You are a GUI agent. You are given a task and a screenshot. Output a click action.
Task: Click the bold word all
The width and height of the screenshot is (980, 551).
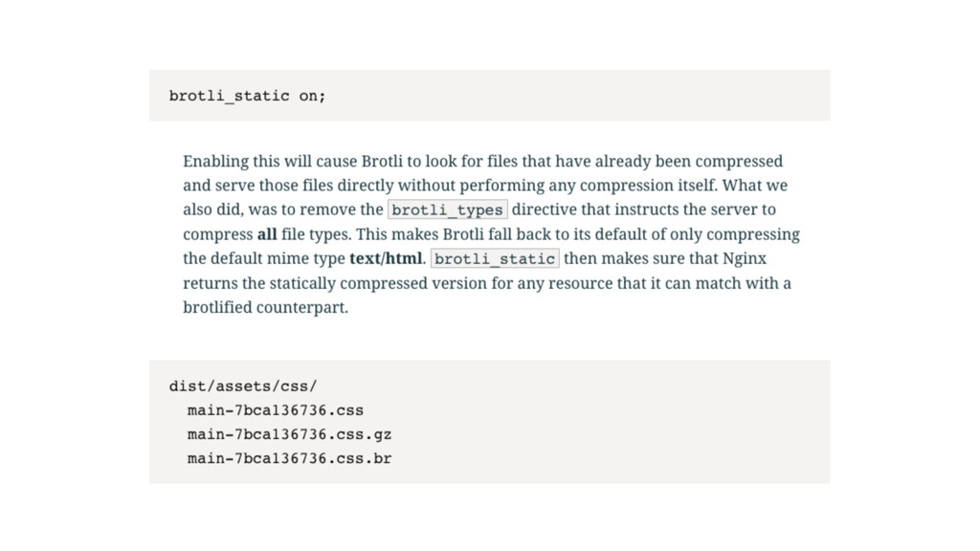[x=267, y=234]
